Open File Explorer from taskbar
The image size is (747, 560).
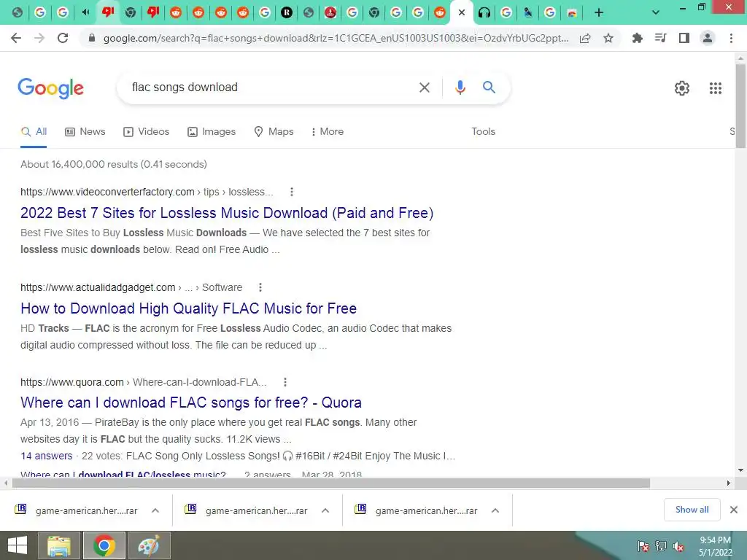[58, 545]
